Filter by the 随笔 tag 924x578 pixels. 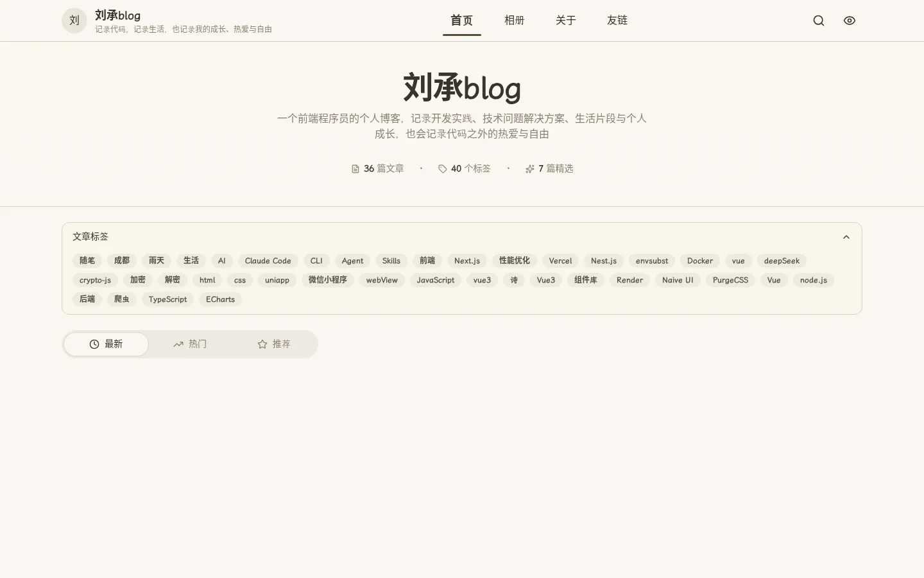(87, 261)
